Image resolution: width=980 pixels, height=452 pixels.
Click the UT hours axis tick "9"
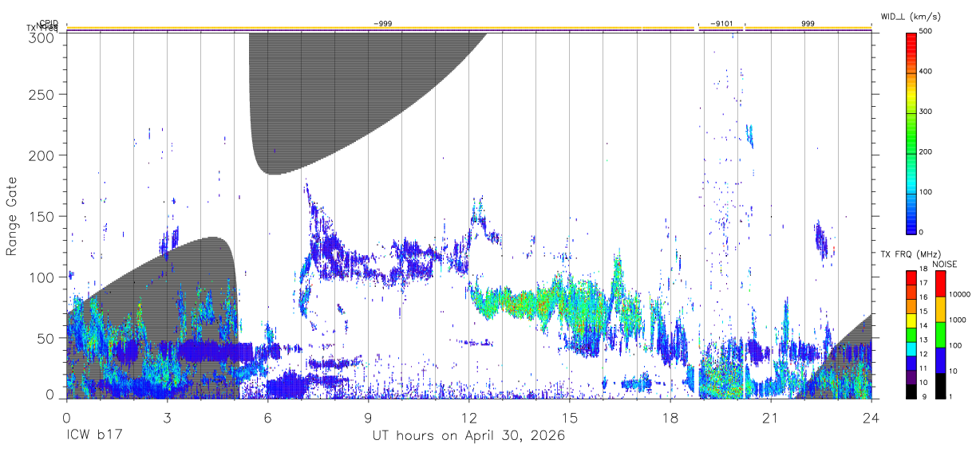point(369,418)
